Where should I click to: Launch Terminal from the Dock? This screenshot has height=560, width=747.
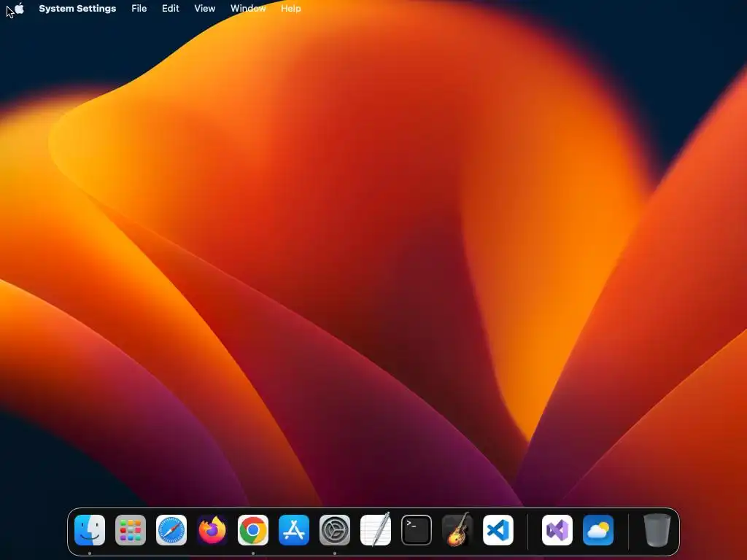(x=417, y=530)
